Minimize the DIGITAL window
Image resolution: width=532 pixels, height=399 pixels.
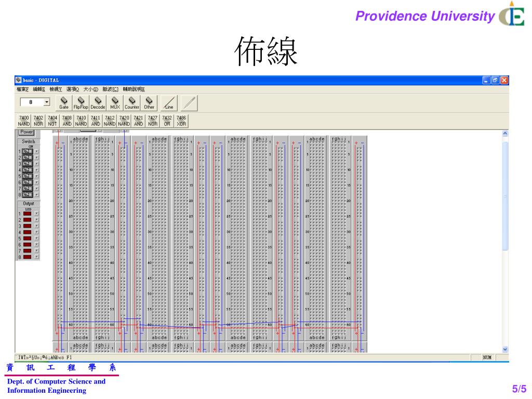(x=486, y=80)
